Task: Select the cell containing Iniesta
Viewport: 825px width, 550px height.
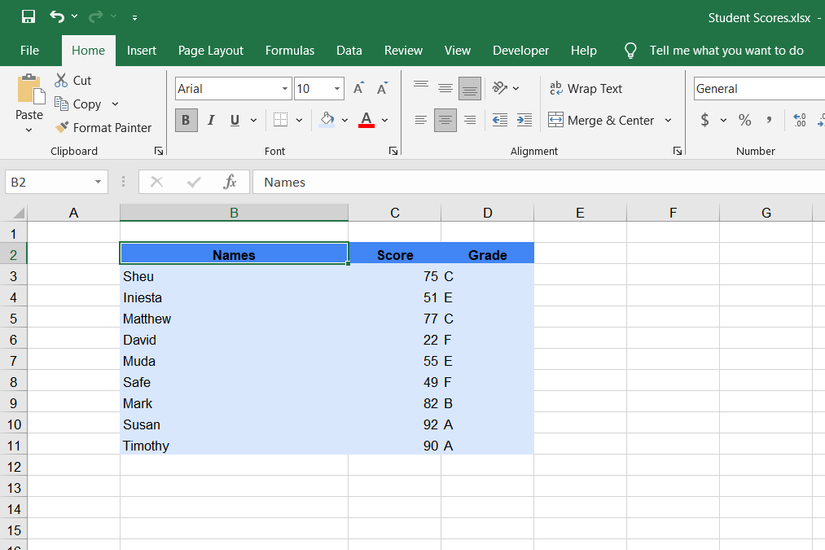Action: coord(233,298)
